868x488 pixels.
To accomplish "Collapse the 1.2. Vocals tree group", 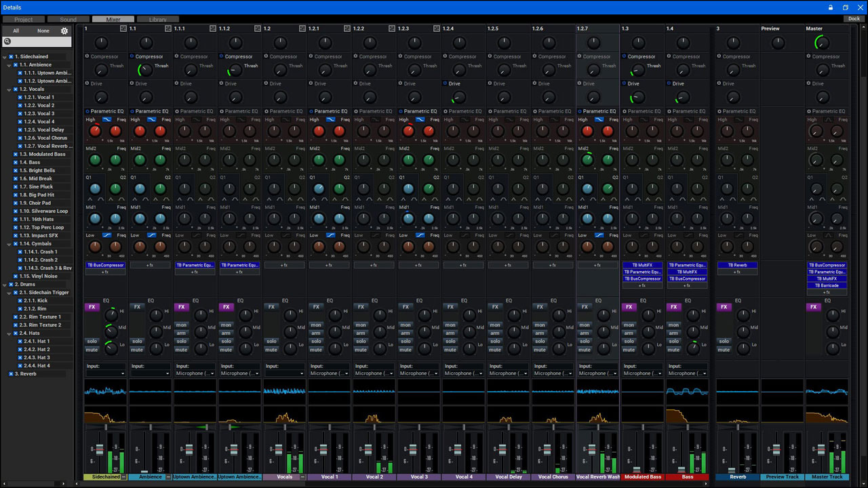I will tap(9, 89).
